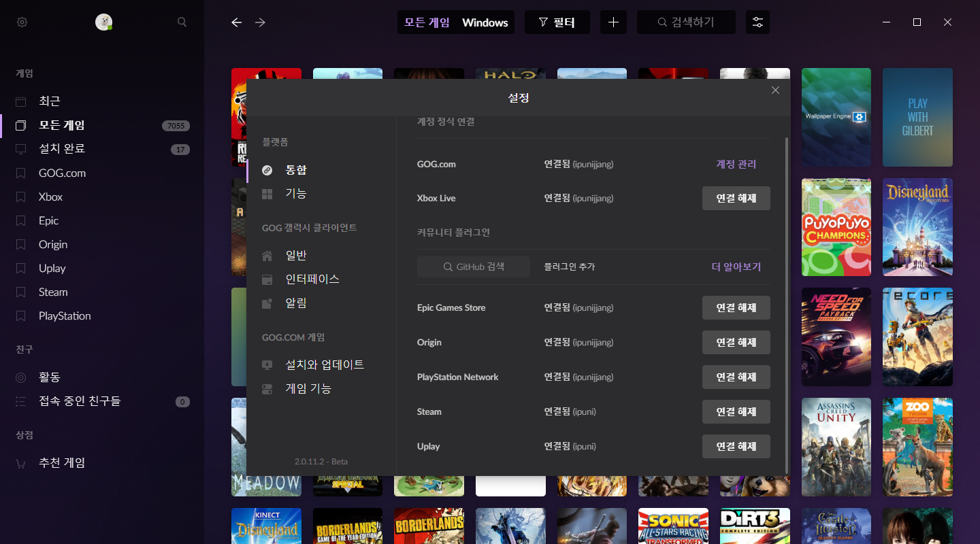980x544 pixels.
Task: Open Puyo Puyo Champions game tile
Action: coord(836,227)
